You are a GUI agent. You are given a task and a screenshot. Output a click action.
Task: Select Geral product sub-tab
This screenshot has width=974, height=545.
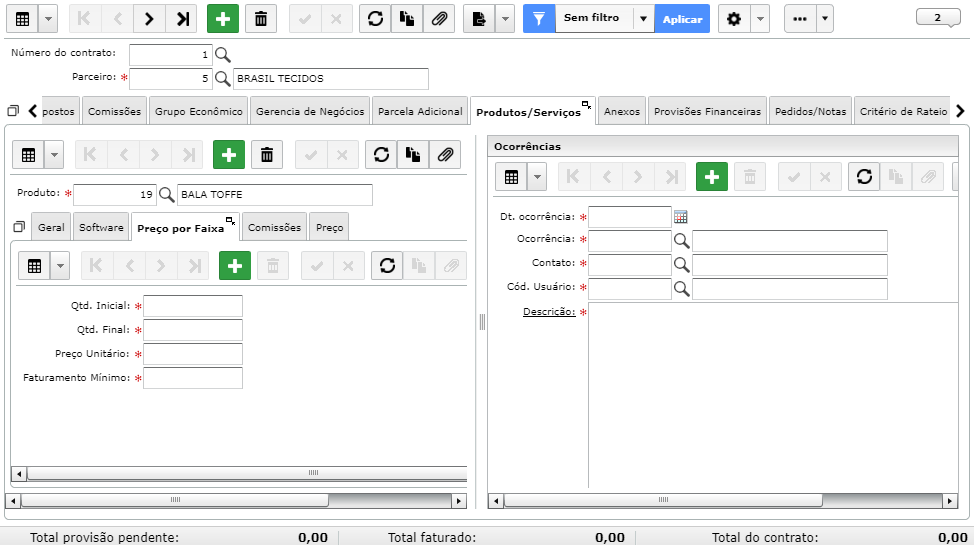click(x=51, y=227)
